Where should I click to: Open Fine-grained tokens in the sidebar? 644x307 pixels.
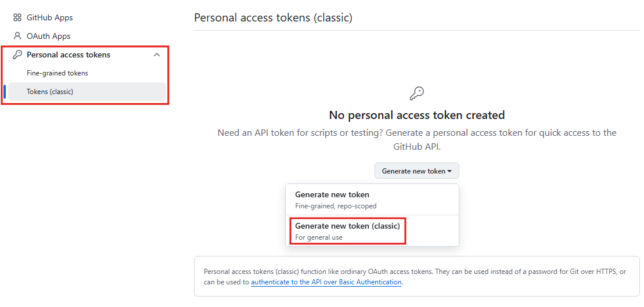[57, 73]
